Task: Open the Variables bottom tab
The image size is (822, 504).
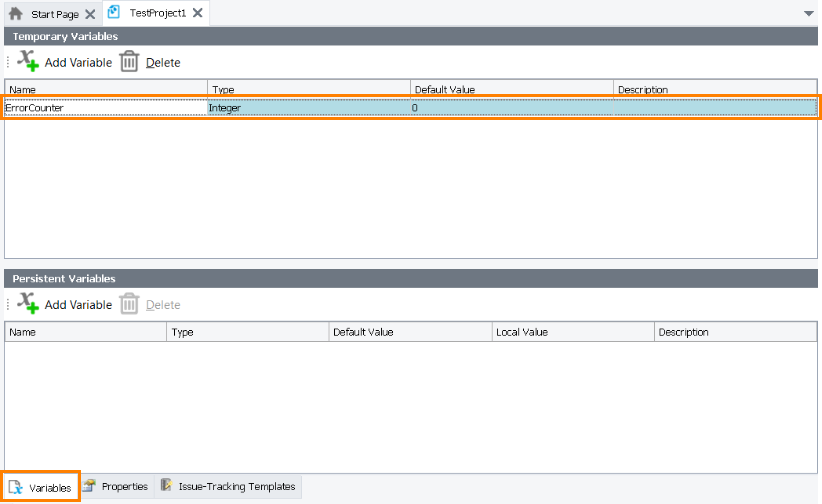Action: click(41, 487)
